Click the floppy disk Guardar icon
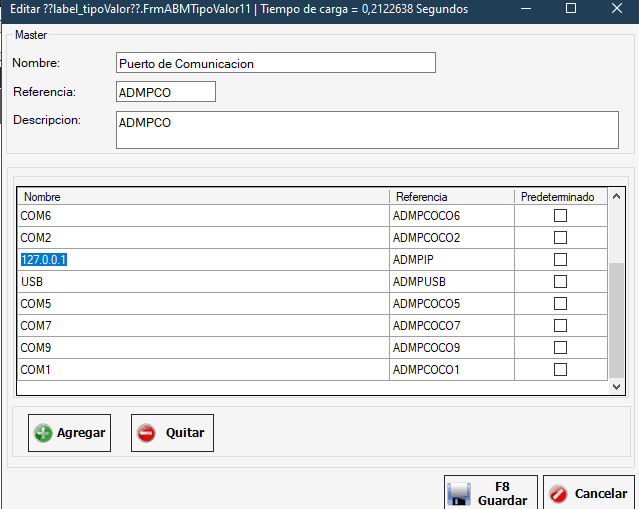Viewport: 639px width, 509px height. tap(459, 494)
